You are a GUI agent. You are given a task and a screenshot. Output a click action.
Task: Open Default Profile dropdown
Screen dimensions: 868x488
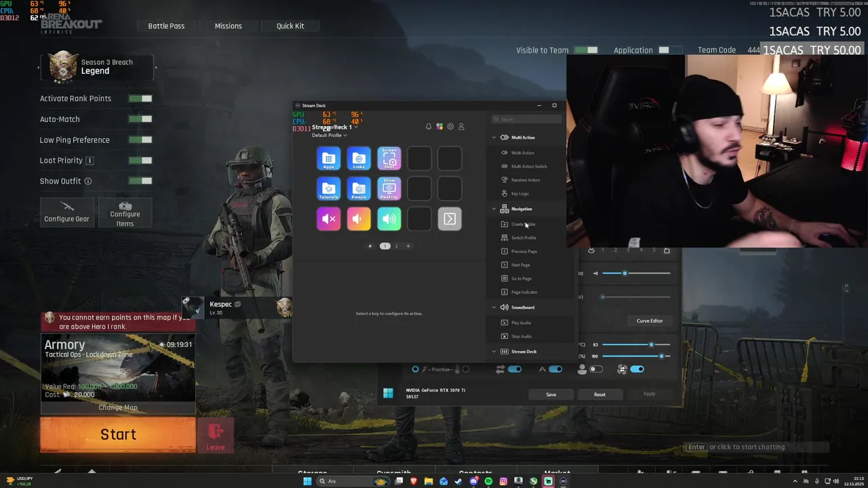tap(330, 136)
